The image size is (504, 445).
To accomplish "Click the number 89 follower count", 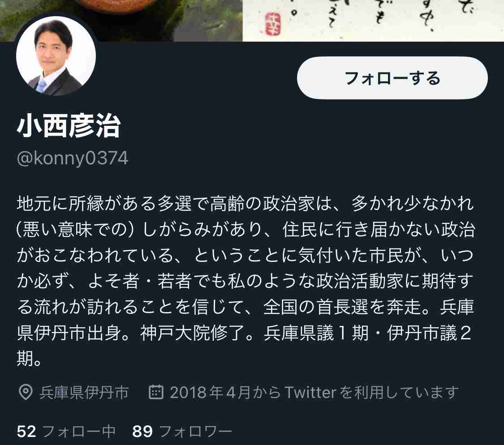I will (142, 431).
